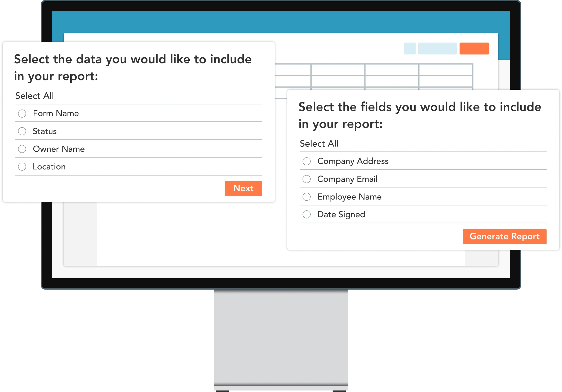Select the Company Email option

point(307,179)
